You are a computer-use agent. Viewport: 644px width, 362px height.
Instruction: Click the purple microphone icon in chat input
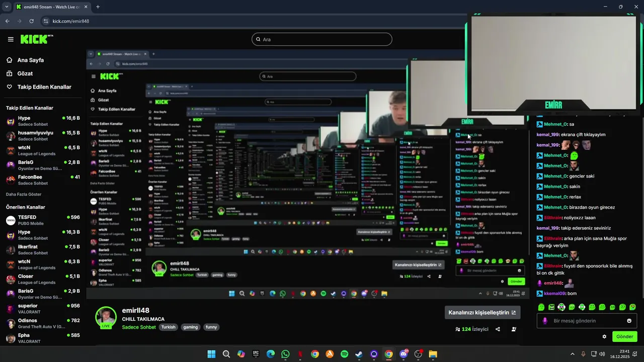click(544, 321)
